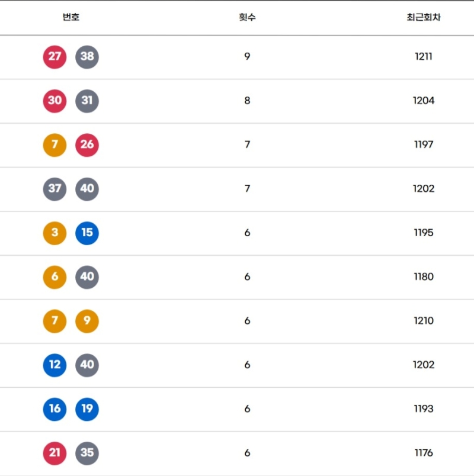Open recent round 1204
Viewport: 474px width, 476px height.
[424, 101]
